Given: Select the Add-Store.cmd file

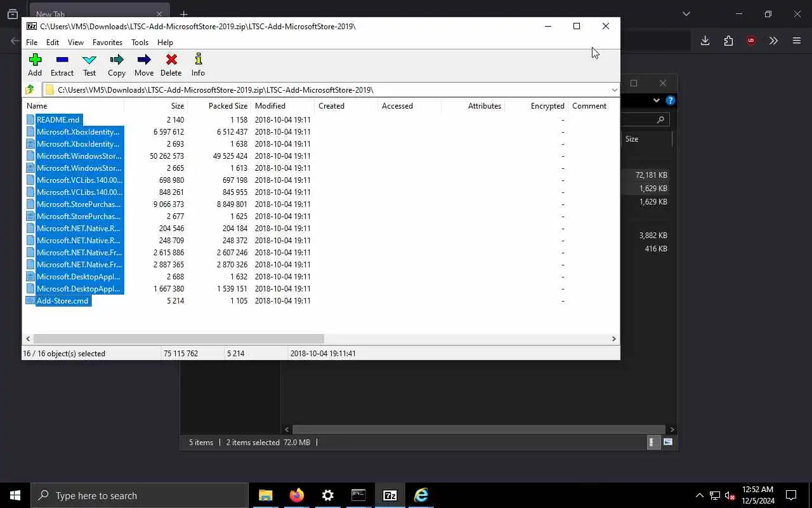Looking at the screenshot, I should tap(62, 300).
